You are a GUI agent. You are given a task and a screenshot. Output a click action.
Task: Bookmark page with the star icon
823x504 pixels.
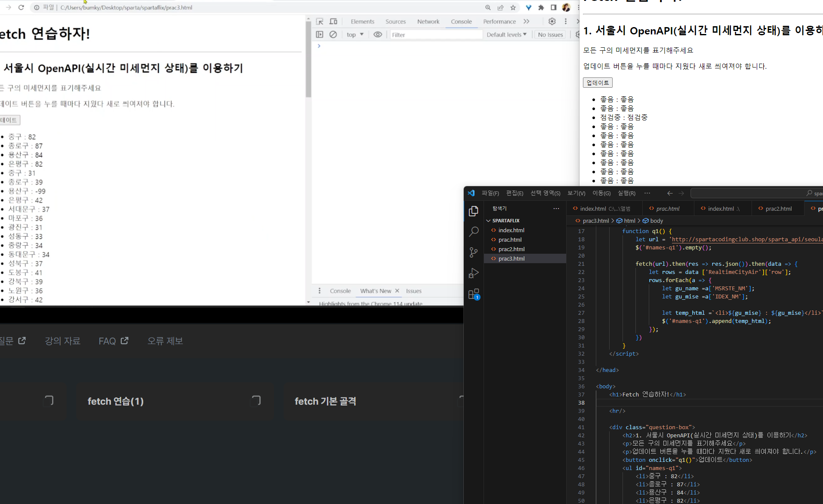click(x=513, y=7)
